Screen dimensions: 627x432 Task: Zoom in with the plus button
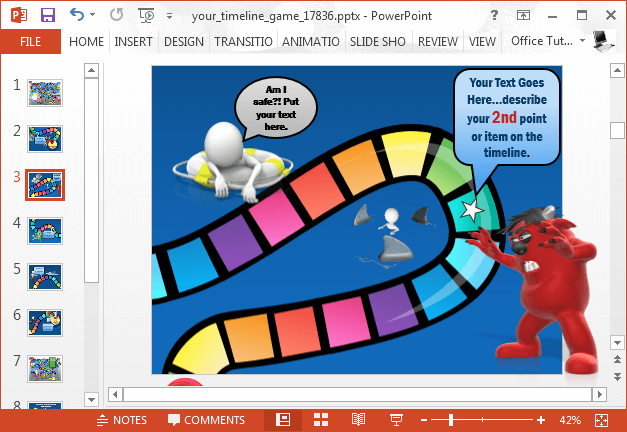point(541,420)
